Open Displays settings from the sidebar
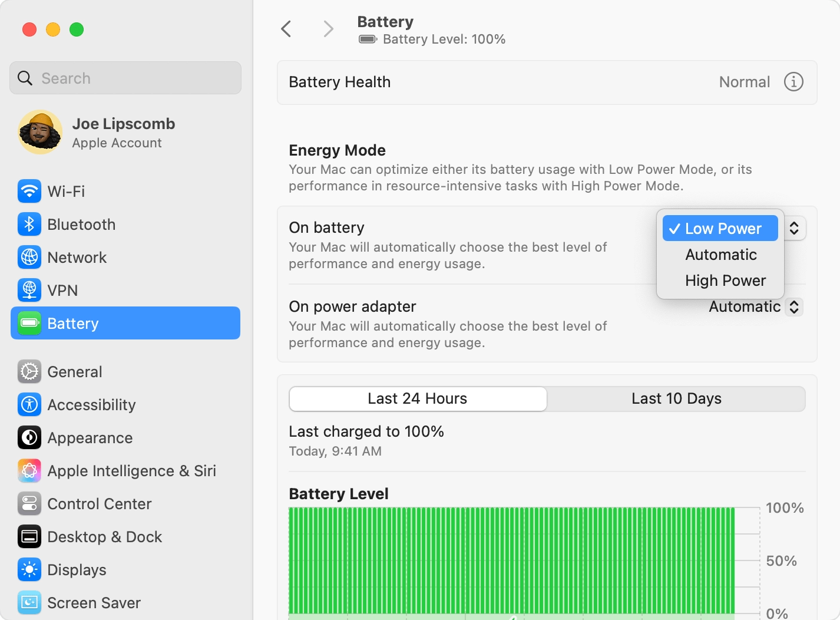The image size is (840, 620). click(29, 569)
